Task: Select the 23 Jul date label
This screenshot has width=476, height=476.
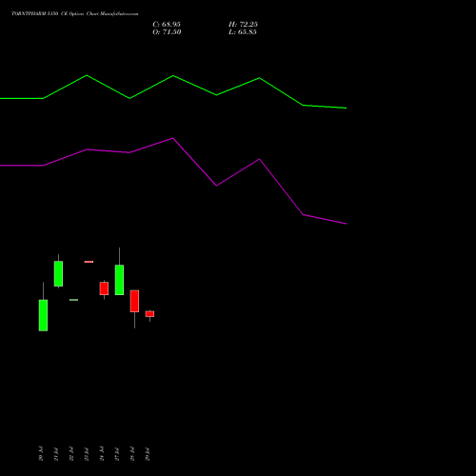Action: click(87, 454)
